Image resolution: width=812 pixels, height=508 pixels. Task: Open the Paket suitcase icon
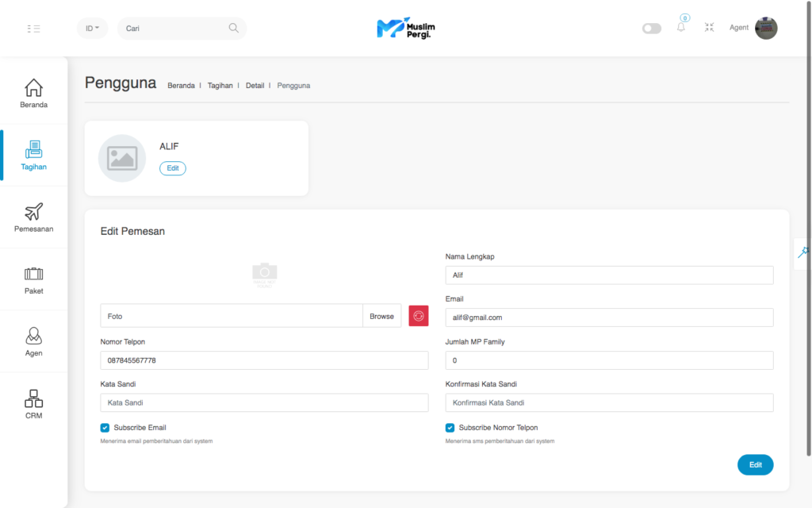click(33, 274)
